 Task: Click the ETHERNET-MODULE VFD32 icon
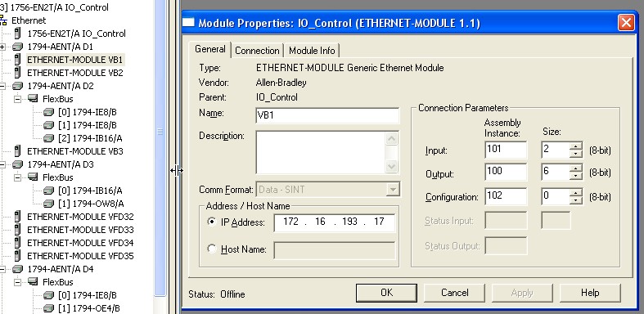point(17,217)
